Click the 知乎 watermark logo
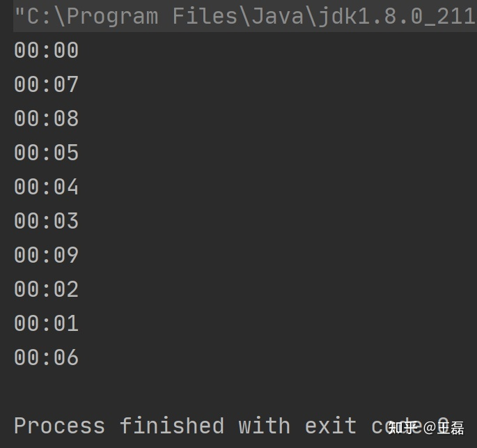This screenshot has height=448, width=477. click(405, 426)
